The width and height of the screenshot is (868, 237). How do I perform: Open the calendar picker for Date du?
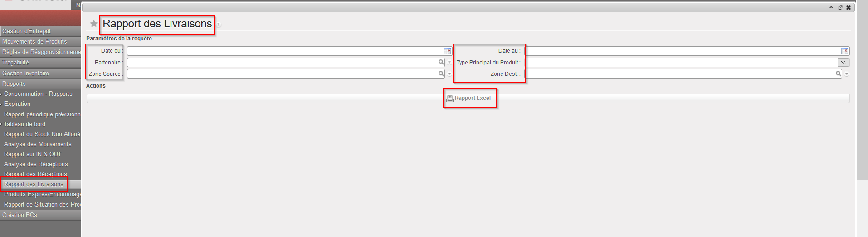coord(447,51)
